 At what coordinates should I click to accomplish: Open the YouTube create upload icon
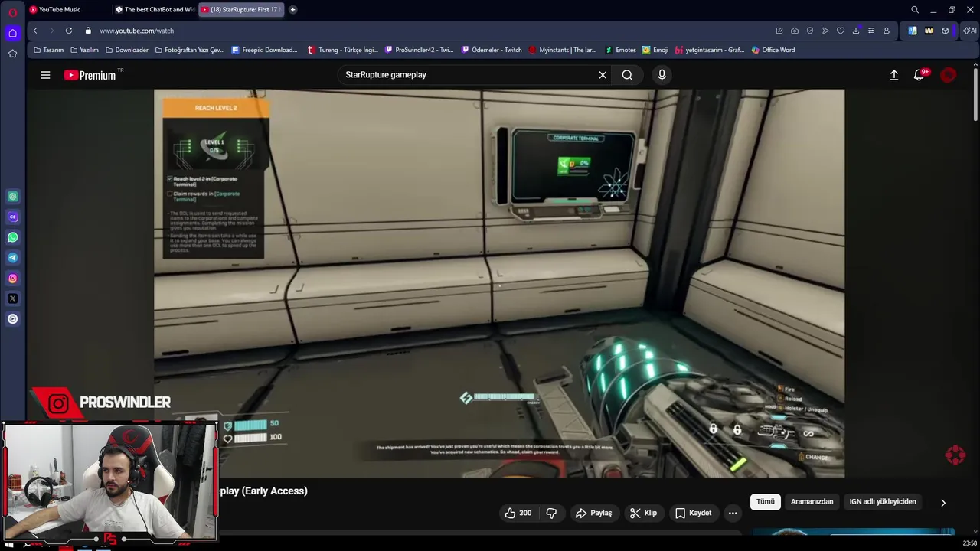click(893, 75)
